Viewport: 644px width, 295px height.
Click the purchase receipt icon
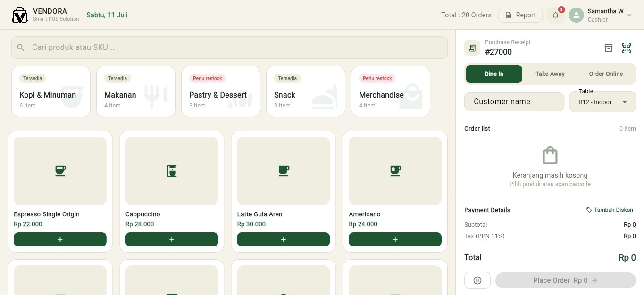(472, 48)
